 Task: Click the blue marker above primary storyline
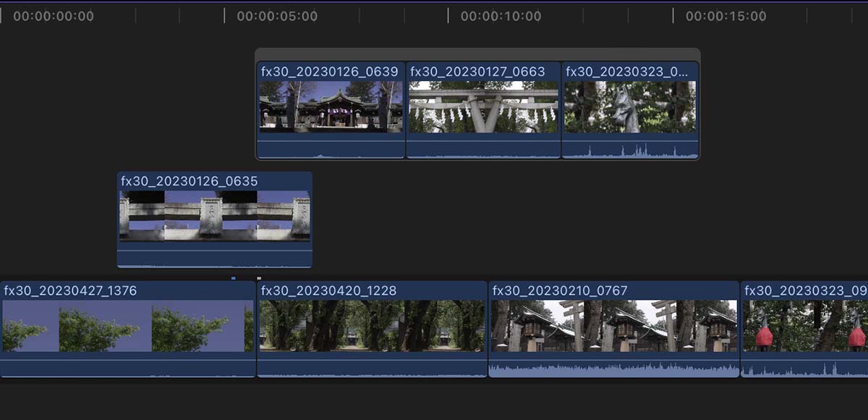234,278
